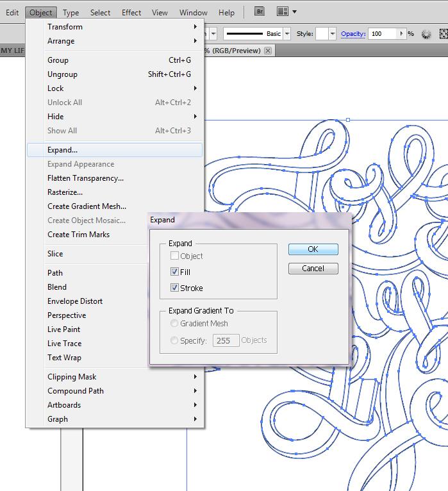Click the partially visible icon after Recolor Artwork

tap(442, 34)
